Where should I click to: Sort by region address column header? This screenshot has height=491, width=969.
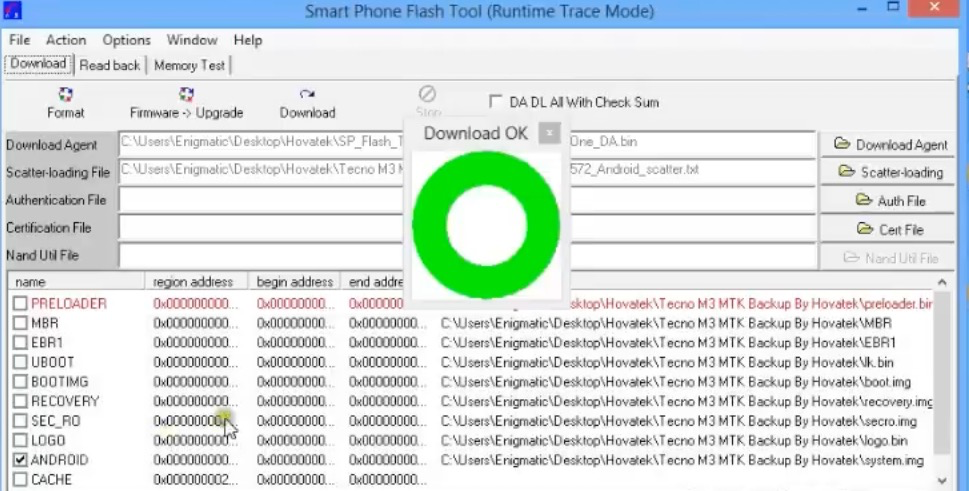(197, 282)
